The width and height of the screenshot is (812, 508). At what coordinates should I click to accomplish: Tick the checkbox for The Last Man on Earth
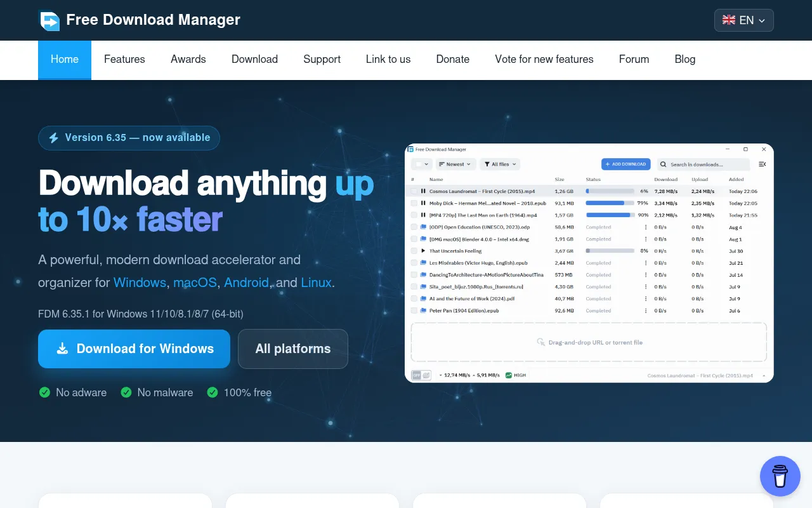[414, 215]
